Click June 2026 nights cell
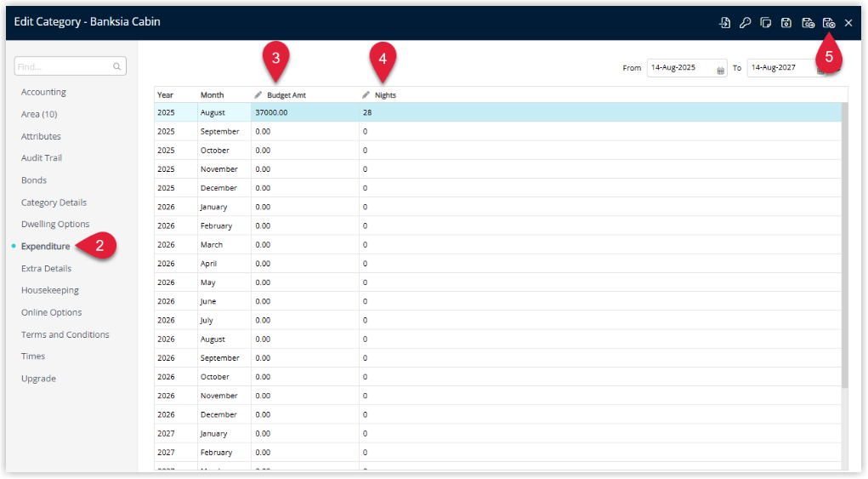 [600, 301]
